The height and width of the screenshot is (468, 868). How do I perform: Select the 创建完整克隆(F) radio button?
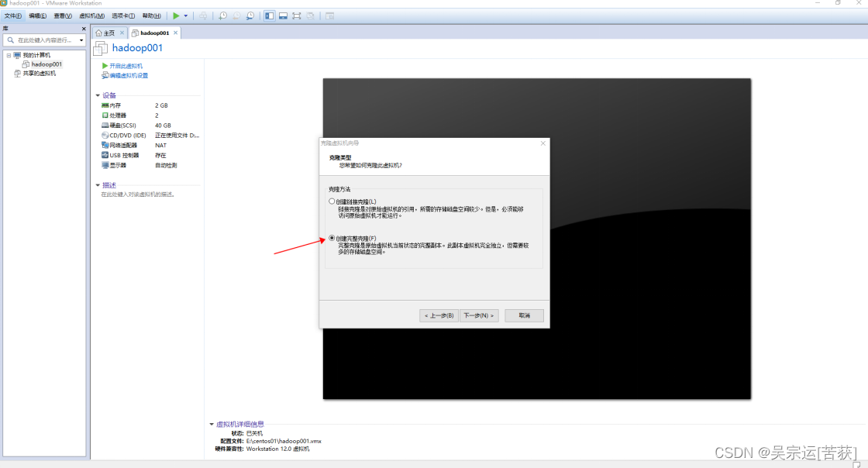[332, 238]
